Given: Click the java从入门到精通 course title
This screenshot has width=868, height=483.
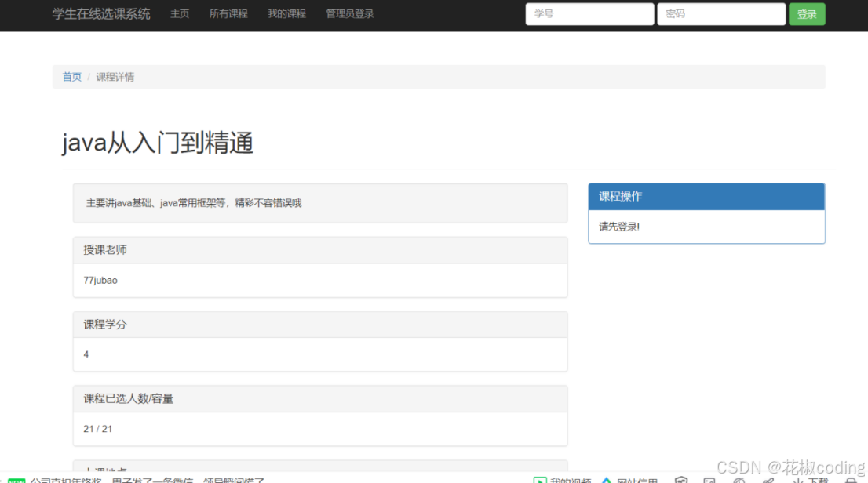Looking at the screenshot, I should 158,142.
